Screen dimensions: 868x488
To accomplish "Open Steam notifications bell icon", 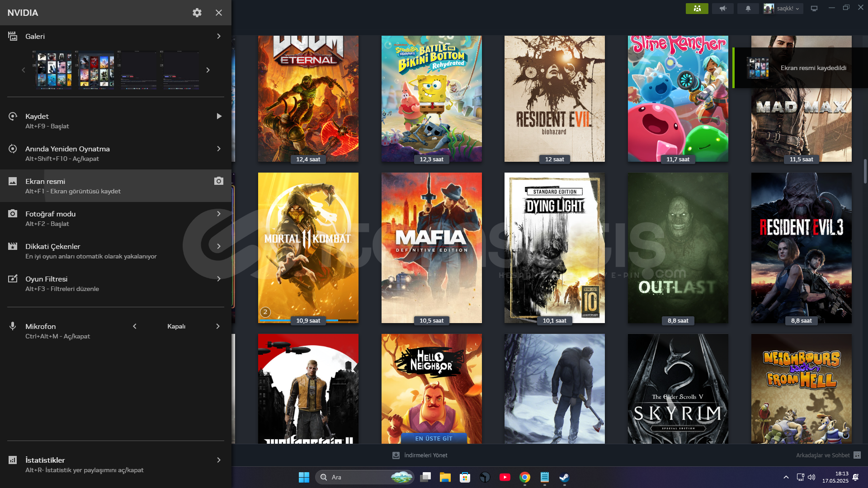I will coord(748,9).
